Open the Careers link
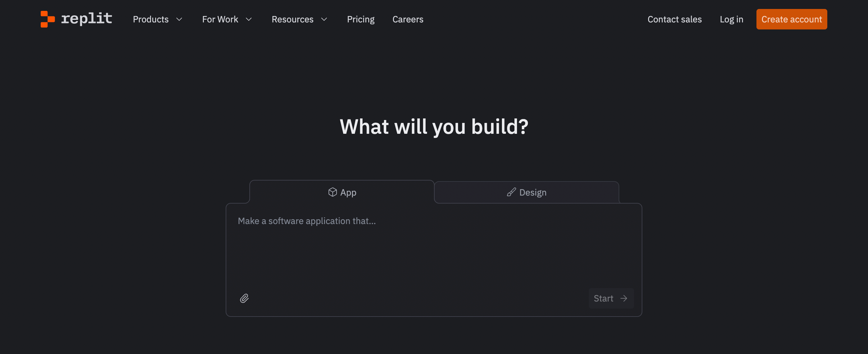 coord(408,20)
